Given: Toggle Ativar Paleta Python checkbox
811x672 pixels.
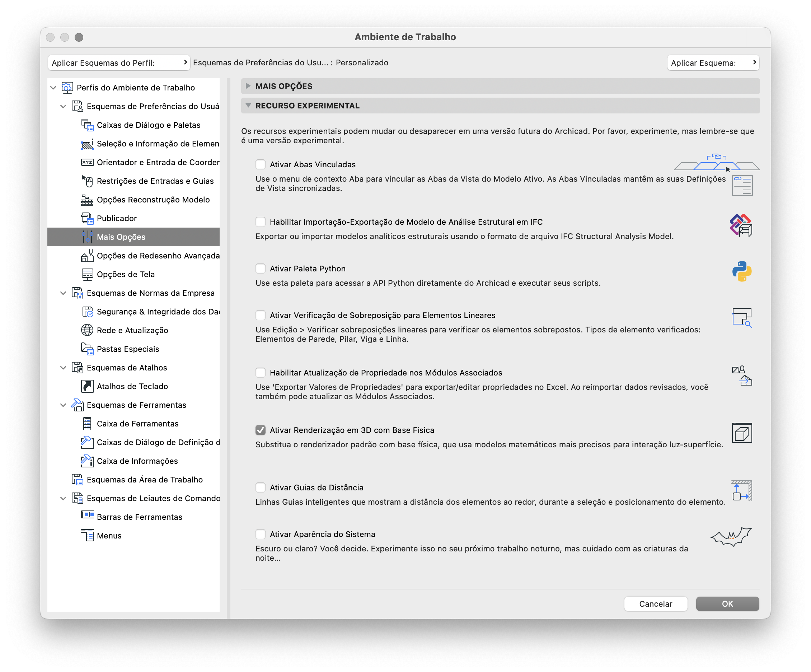Looking at the screenshot, I should (x=261, y=269).
